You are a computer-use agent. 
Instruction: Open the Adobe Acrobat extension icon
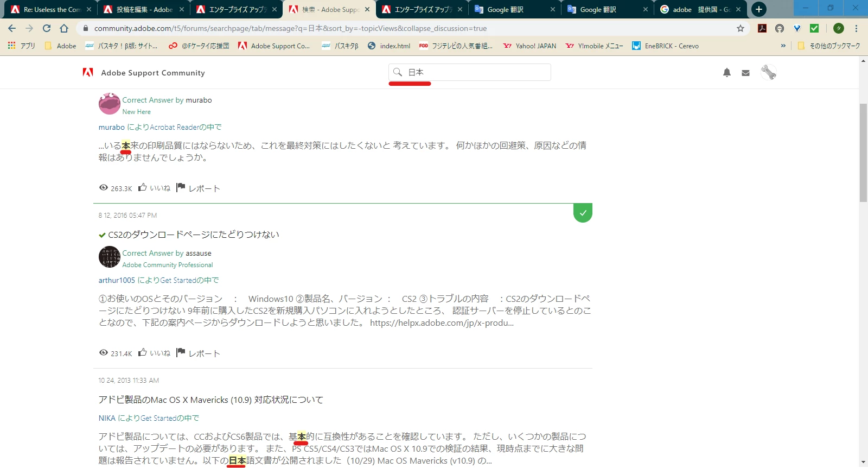coord(762,28)
